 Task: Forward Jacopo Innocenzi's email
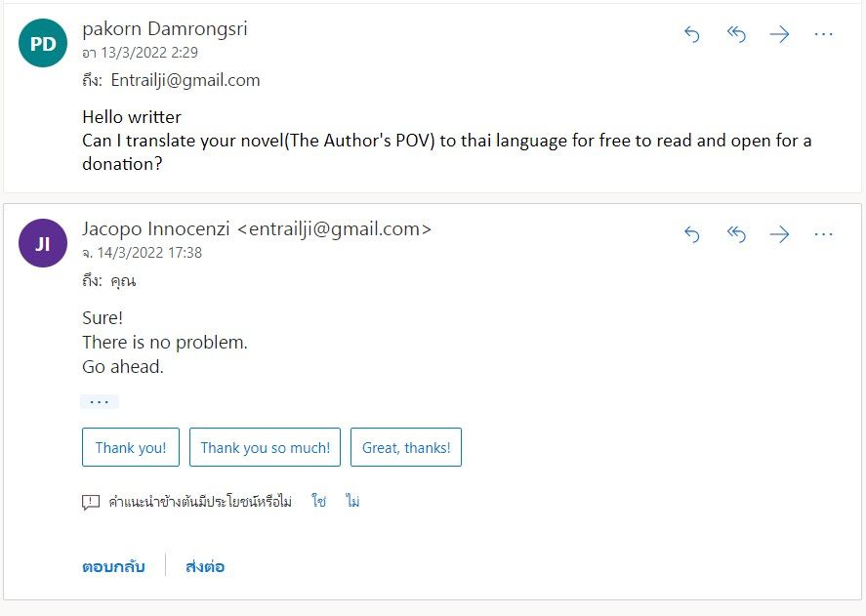coord(779,234)
